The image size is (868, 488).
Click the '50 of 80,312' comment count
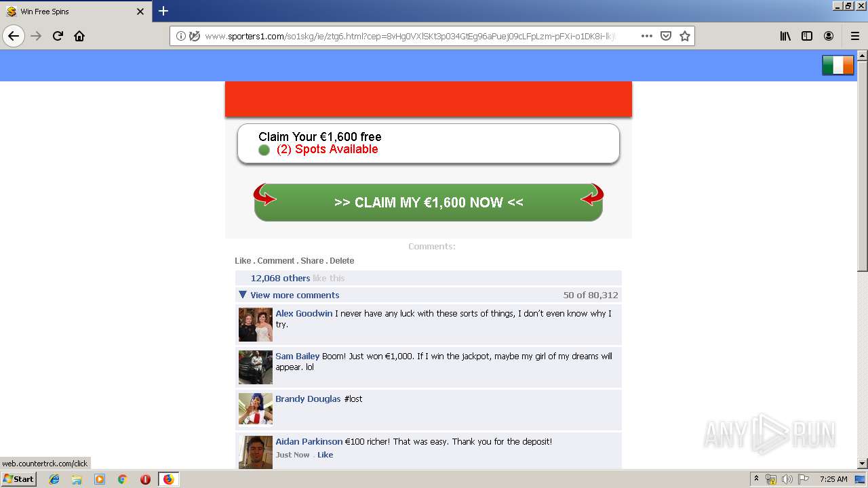591,295
